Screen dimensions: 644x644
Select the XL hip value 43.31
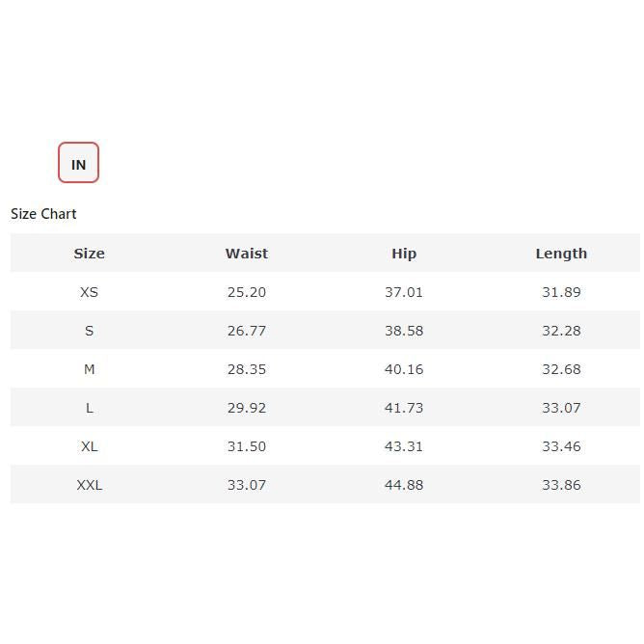(x=404, y=446)
